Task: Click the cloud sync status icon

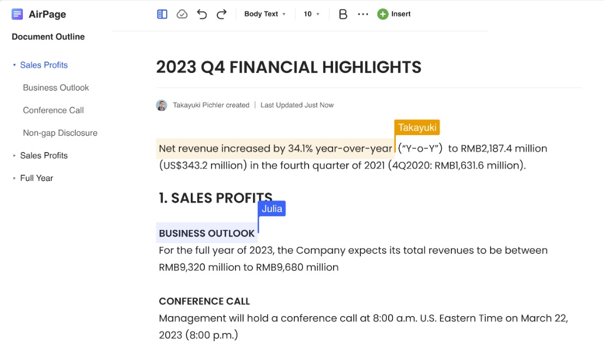Action: tap(182, 14)
